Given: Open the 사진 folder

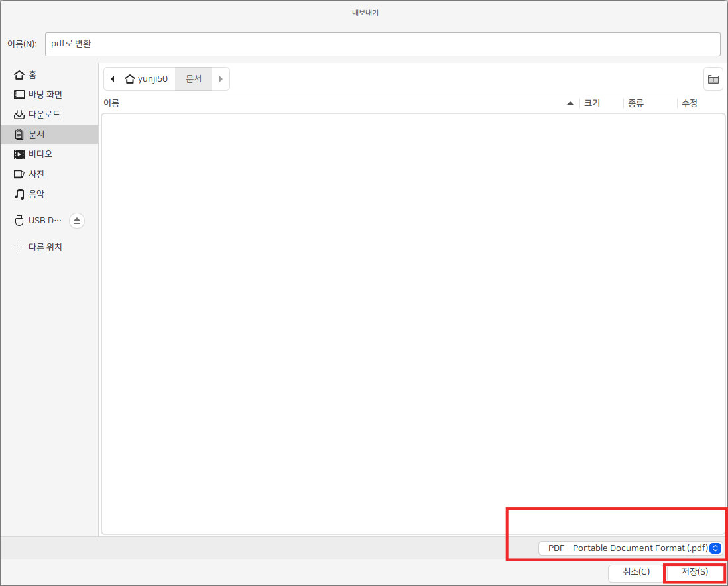Looking at the screenshot, I should pyautogui.click(x=36, y=174).
